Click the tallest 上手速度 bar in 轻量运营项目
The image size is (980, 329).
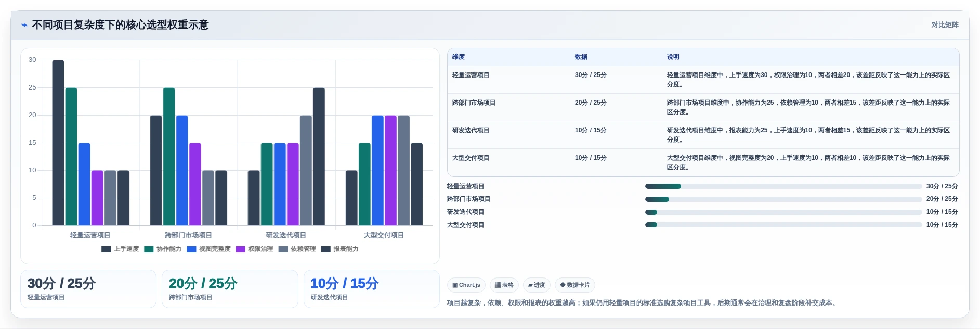click(x=58, y=143)
